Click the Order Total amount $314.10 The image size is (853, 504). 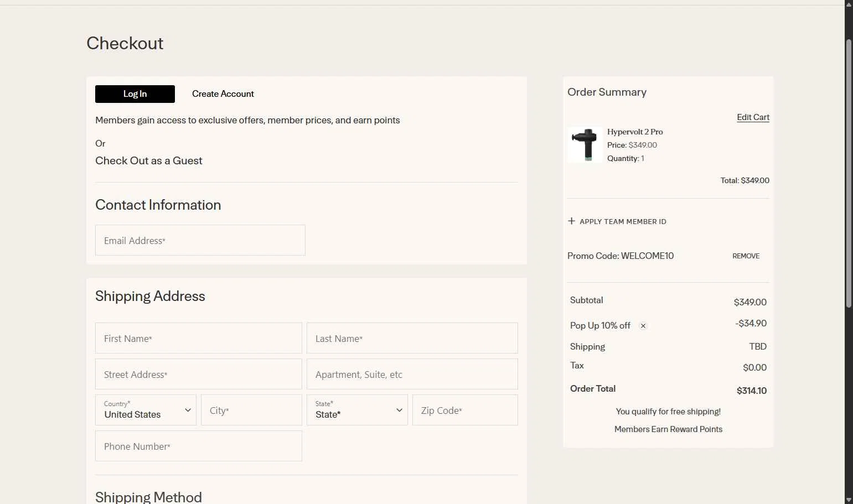coord(751,391)
